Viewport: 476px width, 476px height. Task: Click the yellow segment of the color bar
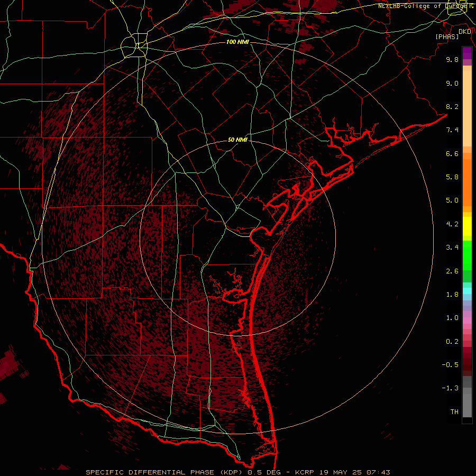(x=467, y=226)
